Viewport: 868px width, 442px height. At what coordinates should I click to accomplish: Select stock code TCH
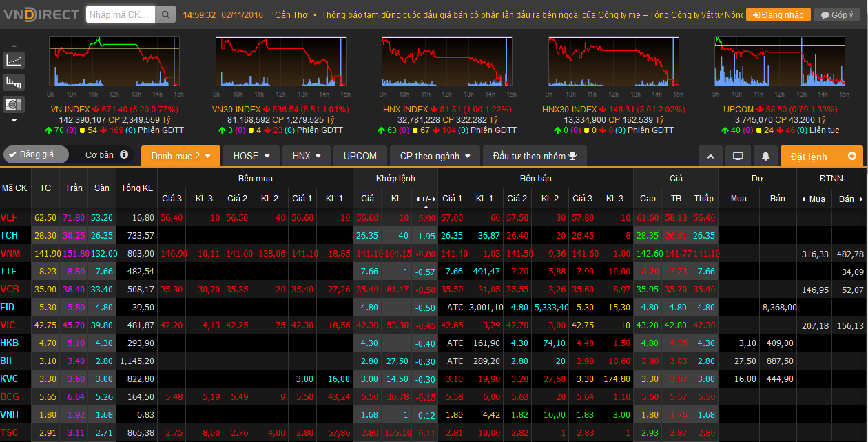(9, 235)
